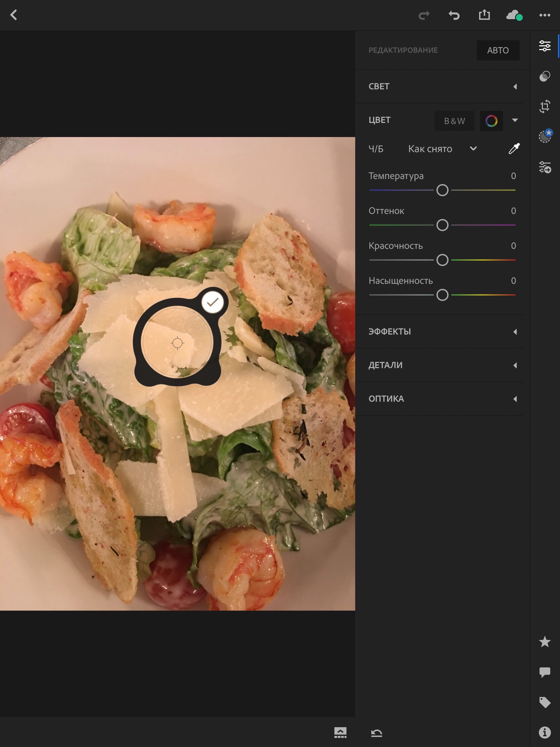Open the Presets icon in the sidebar
560x747 pixels.
pos(545,167)
